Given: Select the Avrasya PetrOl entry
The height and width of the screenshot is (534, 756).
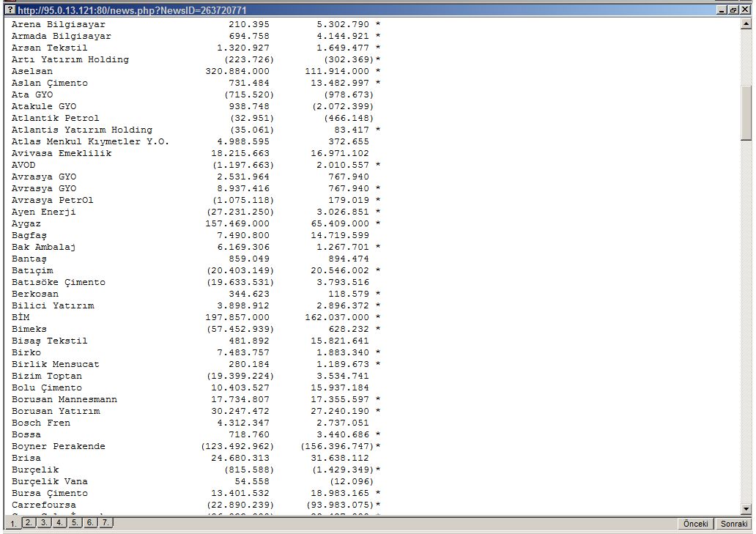Looking at the screenshot, I should [x=53, y=200].
